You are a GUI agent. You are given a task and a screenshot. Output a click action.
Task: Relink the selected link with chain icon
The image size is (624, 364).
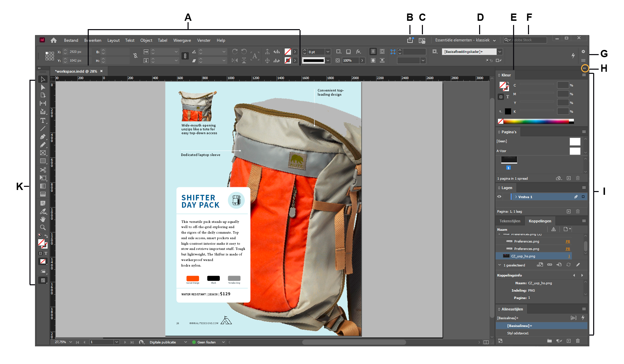549,265
